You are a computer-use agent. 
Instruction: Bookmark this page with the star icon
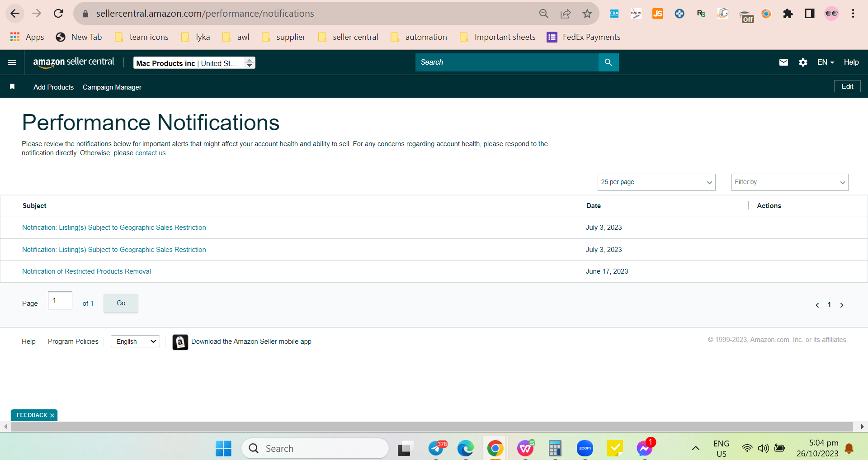(x=587, y=14)
